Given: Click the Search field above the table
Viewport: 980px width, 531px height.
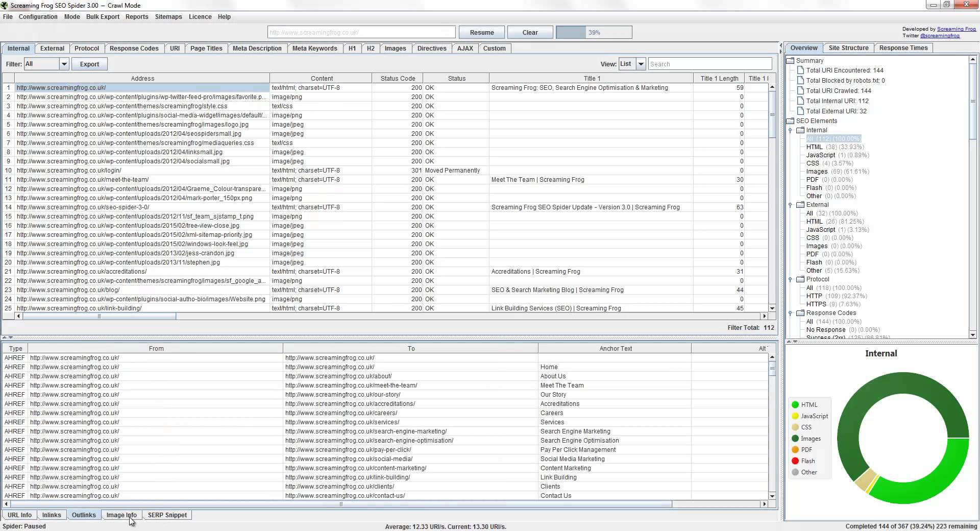Looking at the screenshot, I should click(709, 64).
